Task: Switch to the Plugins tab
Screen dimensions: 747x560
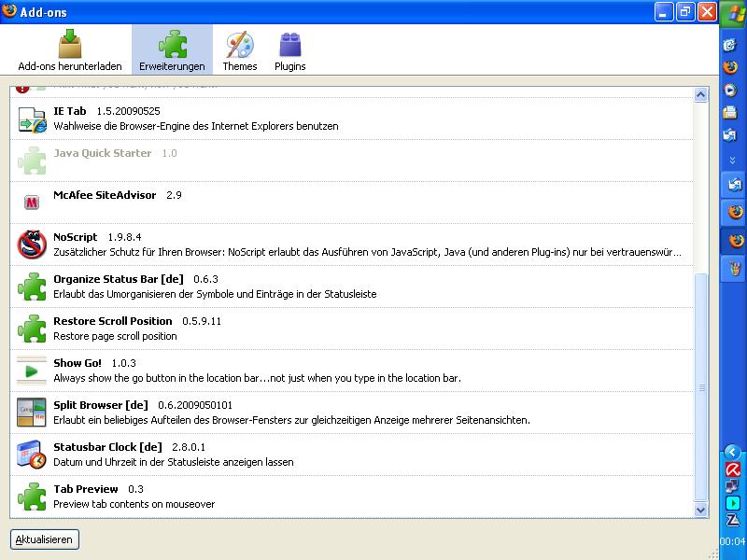Action: coord(289,50)
